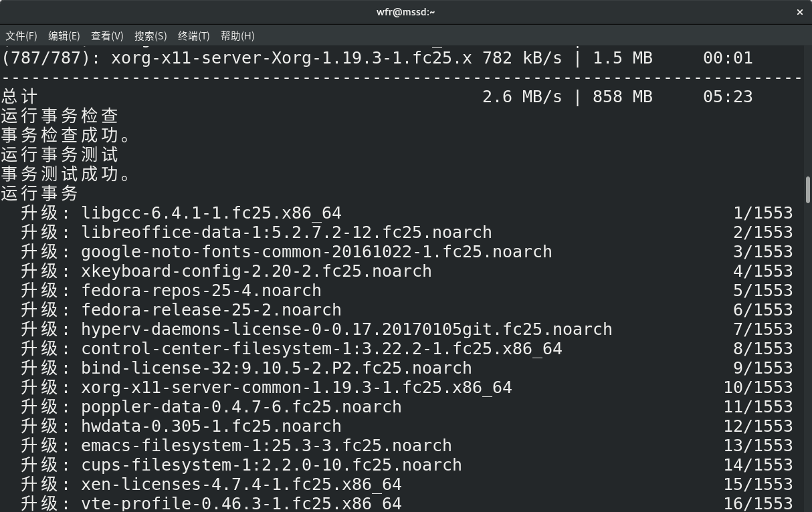Open the 编辑(E) menu
Viewport: 812px width, 512px height.
coord(64,36)
